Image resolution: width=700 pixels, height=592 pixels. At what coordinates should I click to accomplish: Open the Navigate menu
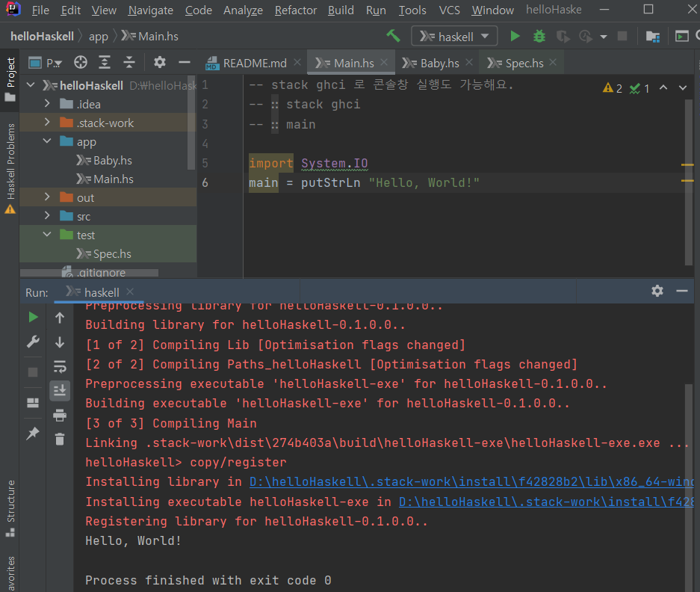click(150, 10)
